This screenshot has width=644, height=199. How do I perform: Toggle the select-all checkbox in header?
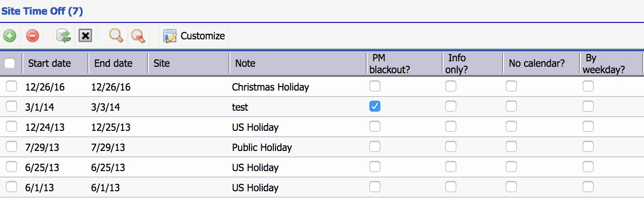10,64
